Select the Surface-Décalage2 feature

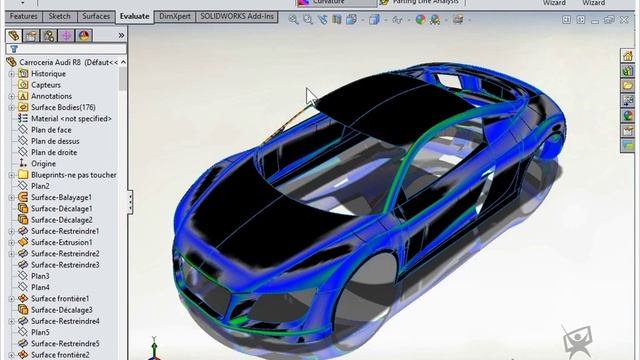tap(56, 220)
